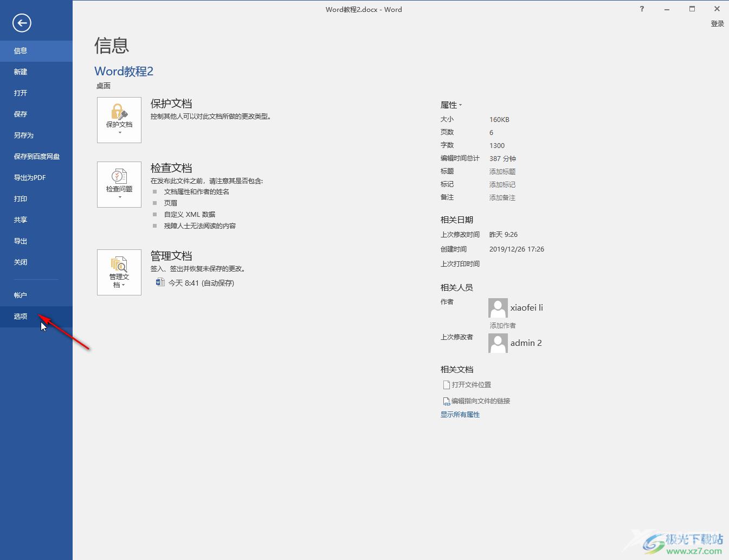Click 导出为PDF in the sidebar
The image size is (729, 560).
(36, 178)
